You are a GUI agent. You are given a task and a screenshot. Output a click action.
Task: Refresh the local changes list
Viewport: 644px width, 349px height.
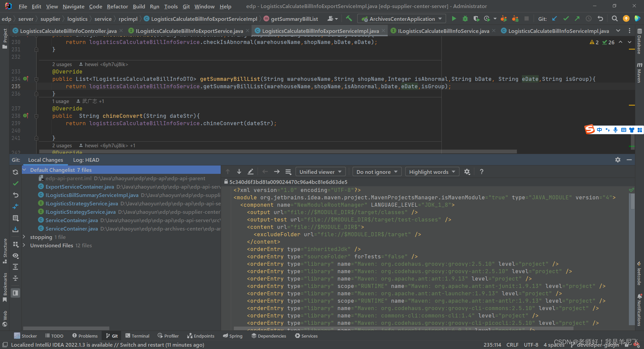pos(15,172)
